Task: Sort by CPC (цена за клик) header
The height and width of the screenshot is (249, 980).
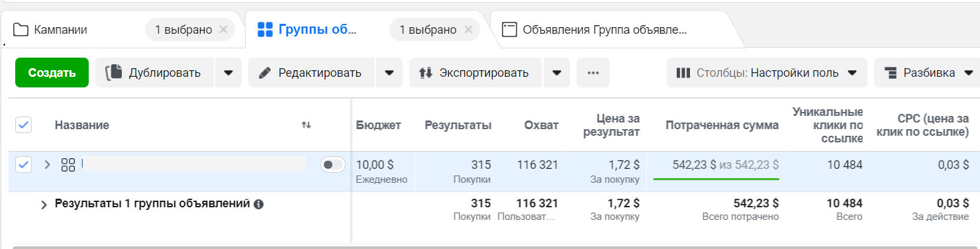Action: click(922, 125)
